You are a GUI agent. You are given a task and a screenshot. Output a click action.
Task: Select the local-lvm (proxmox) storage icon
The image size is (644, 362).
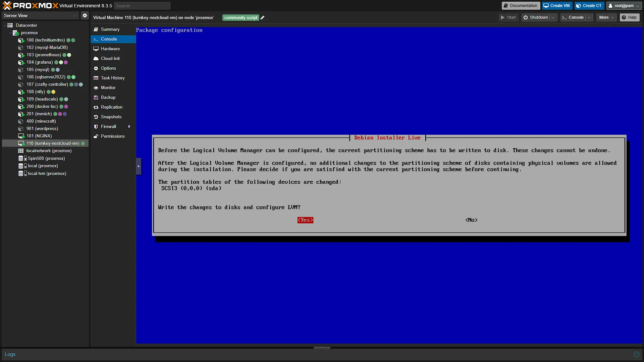click(x=22, y=174)
